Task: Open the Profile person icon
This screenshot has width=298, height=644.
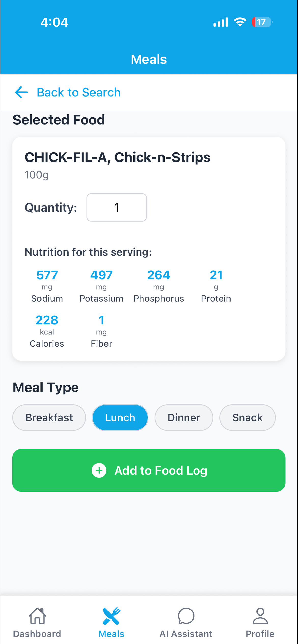Action: click(260, 616)
